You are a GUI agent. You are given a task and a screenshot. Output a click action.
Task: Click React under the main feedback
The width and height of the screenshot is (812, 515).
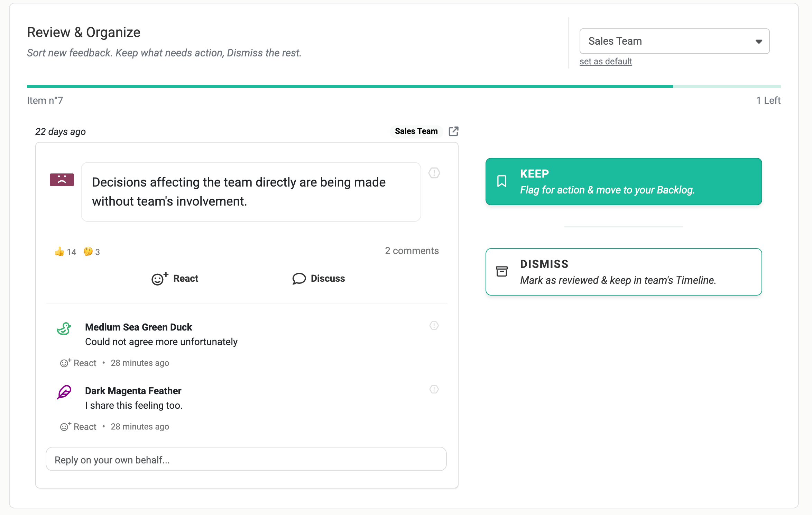[x=175, y=278]
